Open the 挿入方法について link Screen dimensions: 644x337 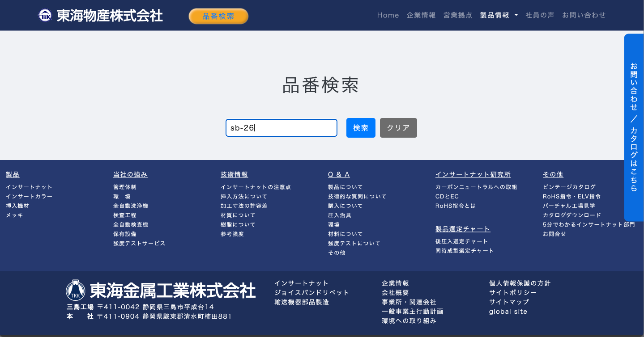[x=244, y=197]
